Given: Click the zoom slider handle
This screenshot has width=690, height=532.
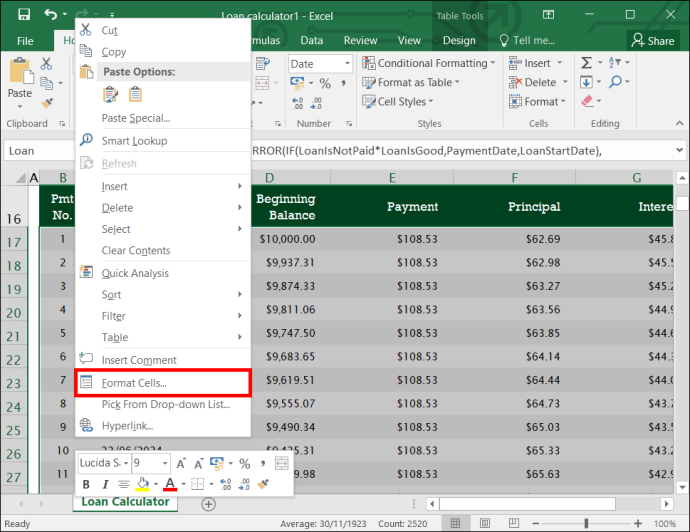Looking at the screenshot, I should tap(586, 523).
